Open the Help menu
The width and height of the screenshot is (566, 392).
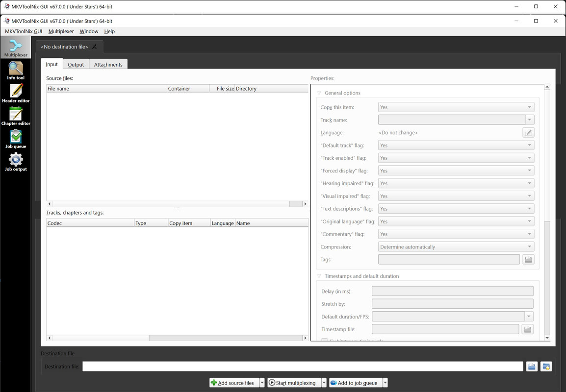tap(109, 31)
